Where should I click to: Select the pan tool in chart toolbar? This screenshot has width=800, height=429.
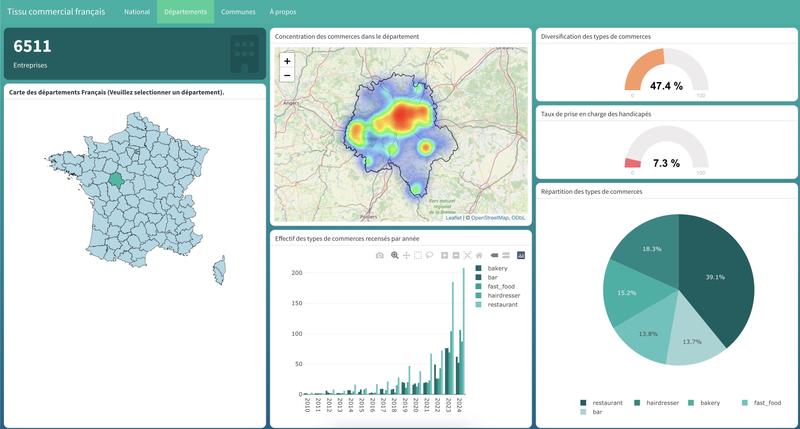point(406,255)
